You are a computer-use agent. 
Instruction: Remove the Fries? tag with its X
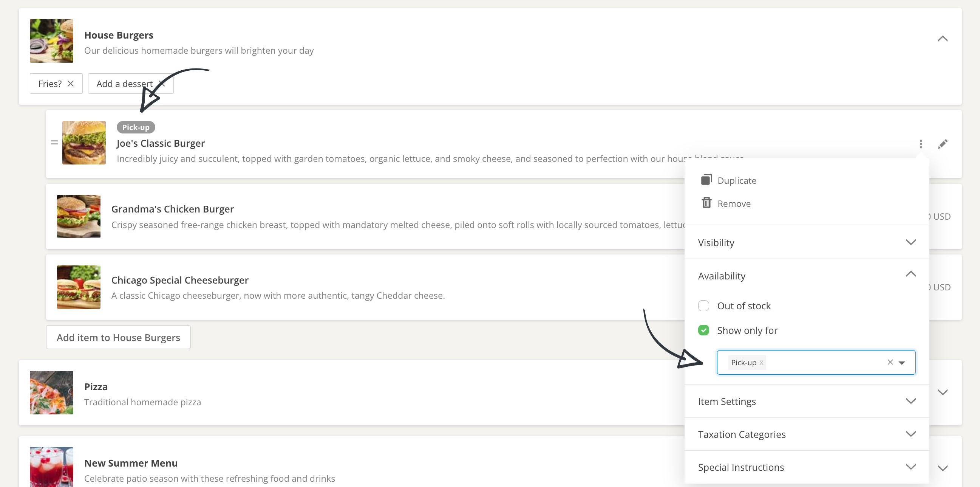coord(70,84)
